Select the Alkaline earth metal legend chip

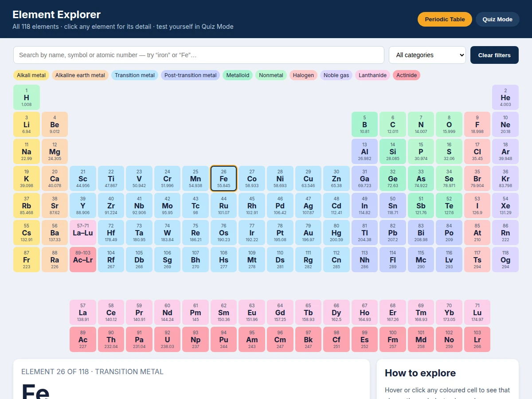point(80,75)
